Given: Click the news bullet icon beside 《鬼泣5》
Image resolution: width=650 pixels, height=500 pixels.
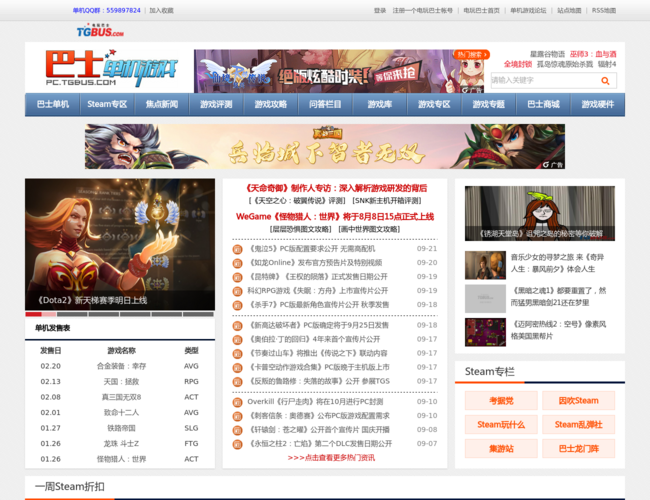Looking at the screenshot, I should (237, 249).
